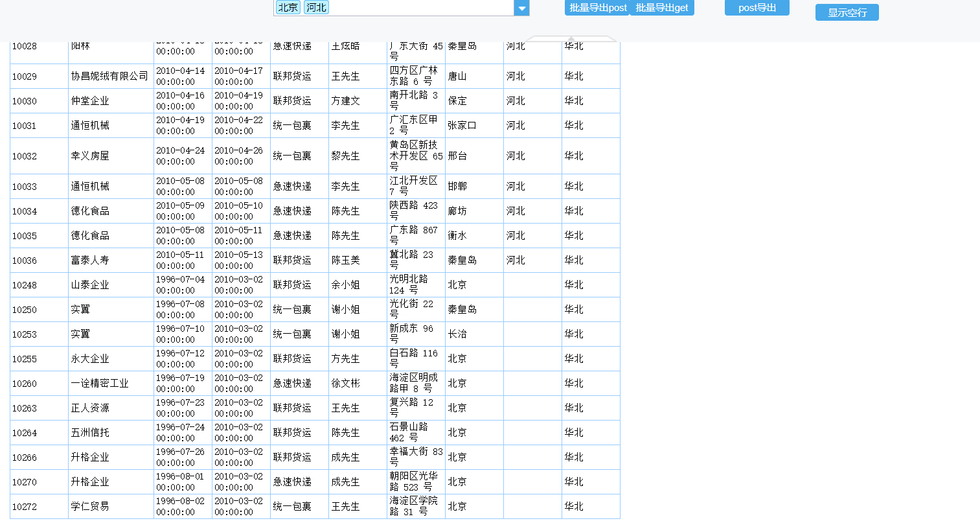Viewport: 980px width, 521px height.
Task: Select company cell 一诠精密工业
Action: 111,384
